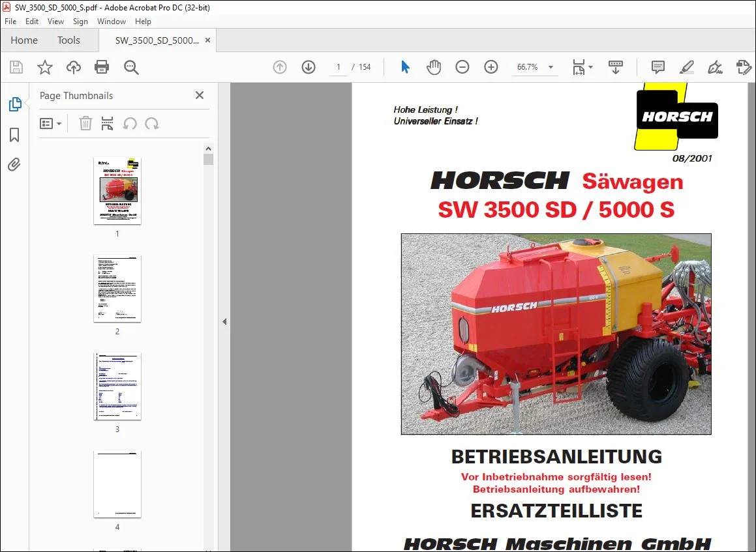Switch to the Home tab
Screen dimensions: 756x552
24,40
